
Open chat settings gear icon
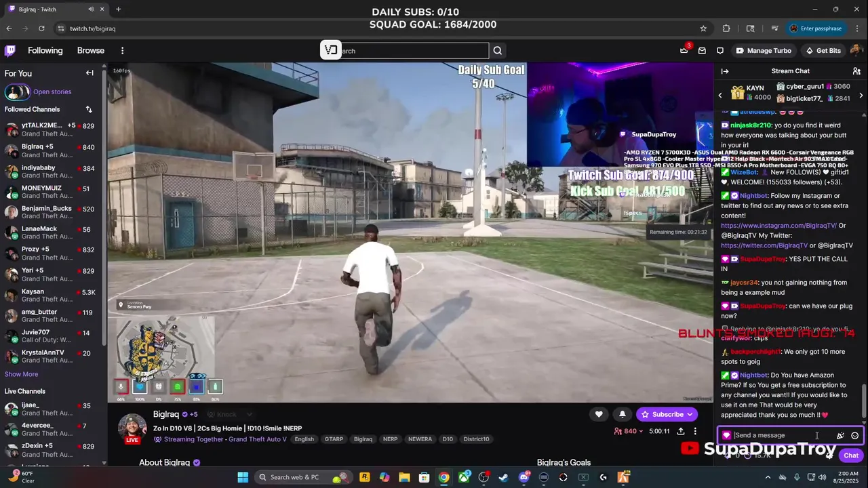[x=829, y=455]
